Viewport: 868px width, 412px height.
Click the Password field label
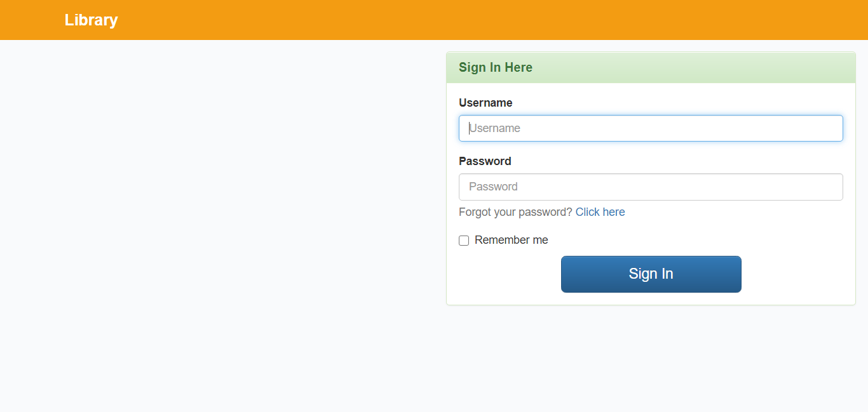point(485,161)
